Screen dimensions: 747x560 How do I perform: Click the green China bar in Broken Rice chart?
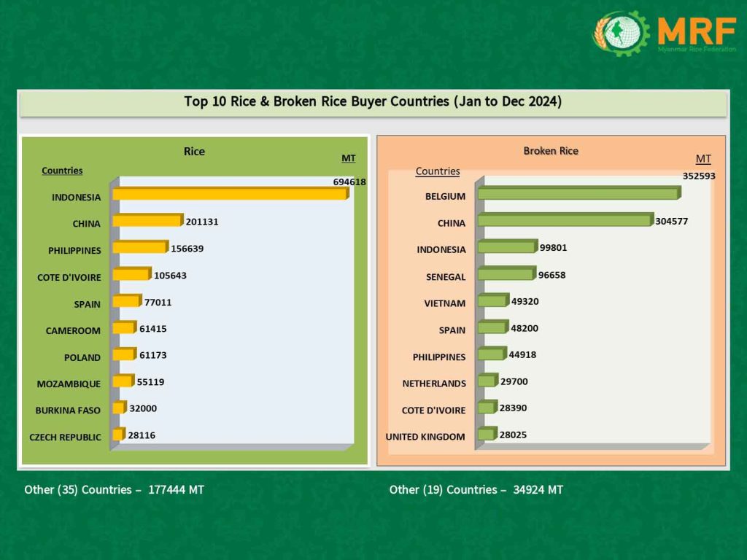pyautogui.click(x=565, y=219)
